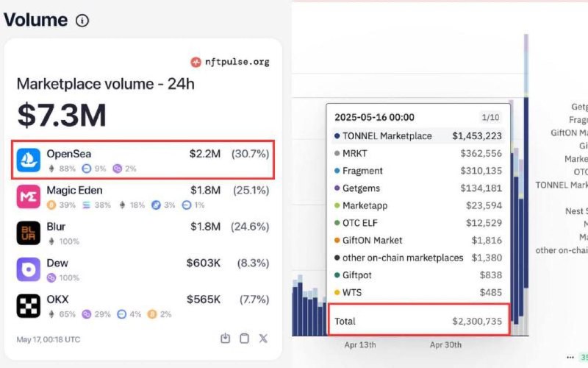588x368 pixels.
Task: Click the Fragment blue legend dot
Action: 337,171
